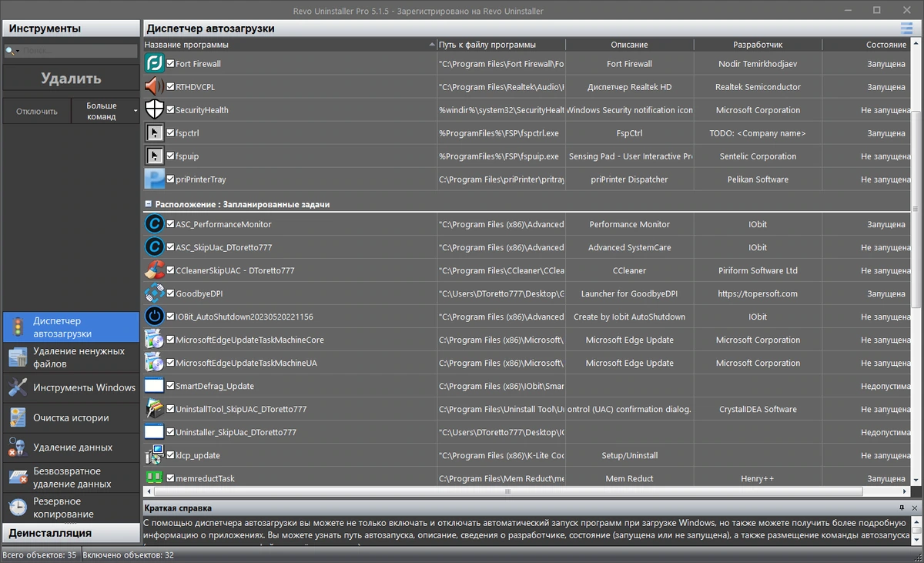Sort by Состояние column header
The image size is (924, 563).
(866, 45)
